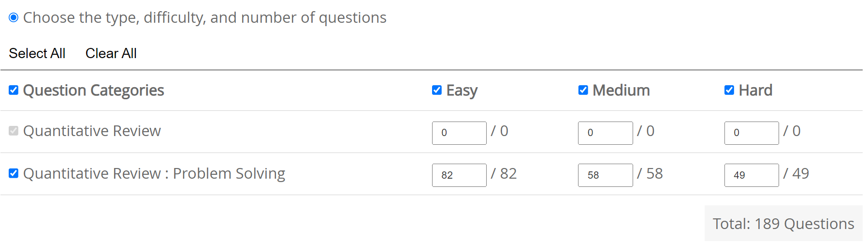Screen dimensions: 868x245
Task: Click the Problem Solving Easy field showing 82
Action: [x=459, y=175]
